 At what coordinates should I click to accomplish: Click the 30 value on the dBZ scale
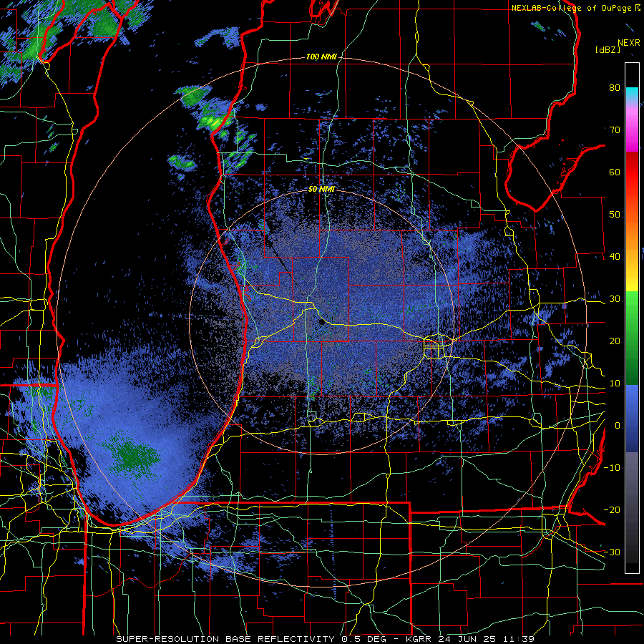615,299
